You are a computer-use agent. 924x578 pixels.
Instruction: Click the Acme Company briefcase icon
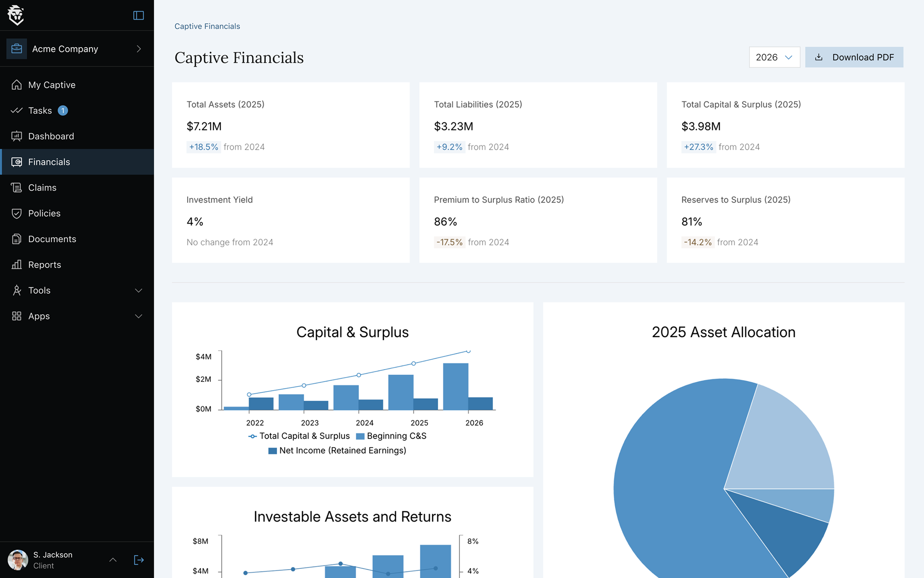16,49
